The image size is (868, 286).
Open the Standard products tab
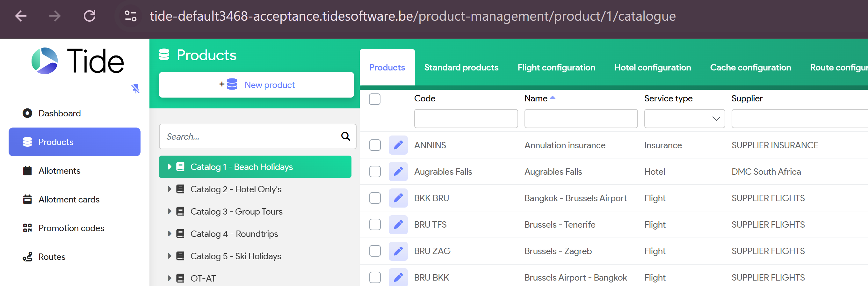point(461,68)
